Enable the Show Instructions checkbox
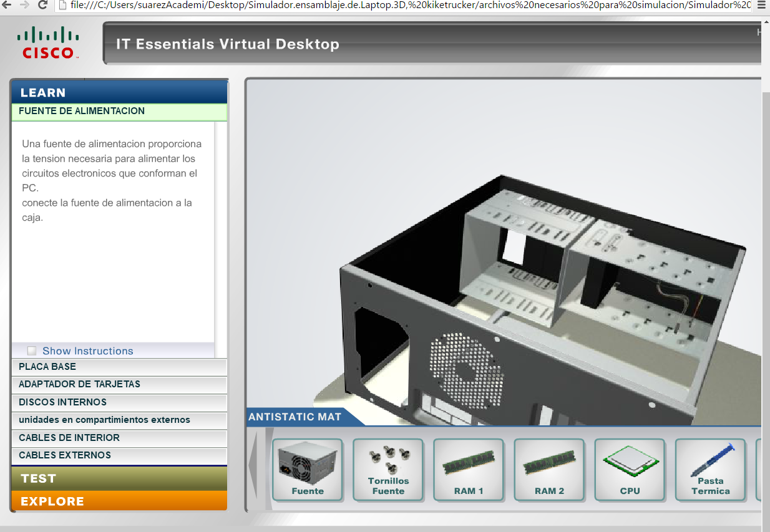Viewport: 770px width, 532px height. point(32,351)
